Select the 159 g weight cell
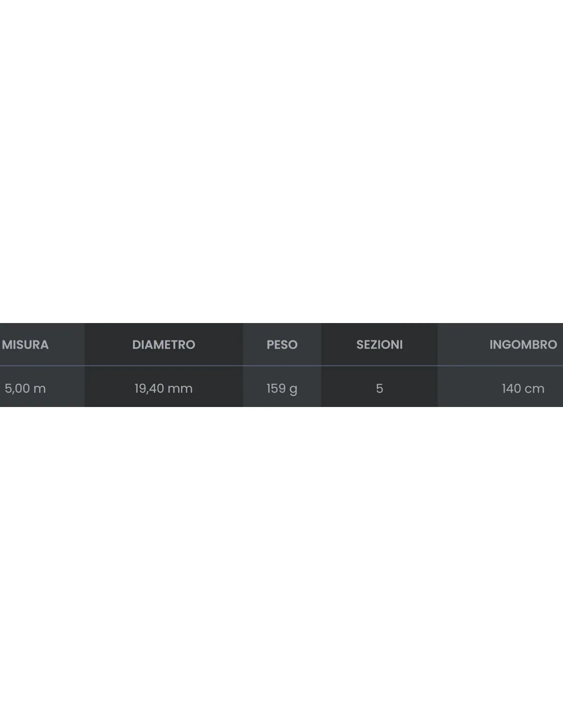Image resolution: width=563 pixels, height=728 pixels. pos(282,389)
